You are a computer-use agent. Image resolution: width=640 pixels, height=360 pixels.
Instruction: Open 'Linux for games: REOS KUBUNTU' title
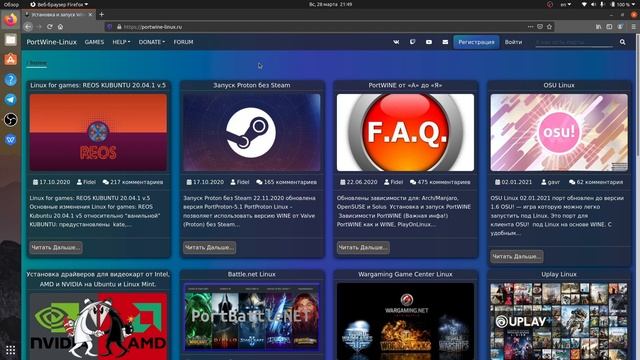98,85
